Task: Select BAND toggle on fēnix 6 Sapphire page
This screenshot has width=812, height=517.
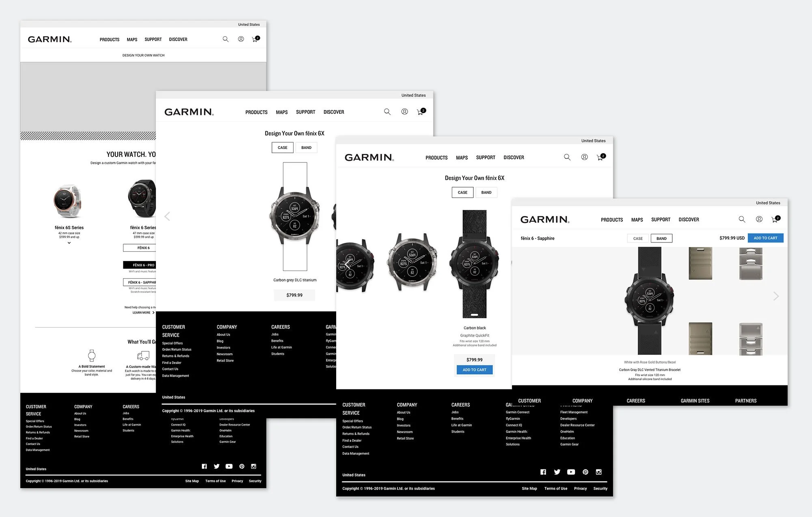Action: (661, 238)
